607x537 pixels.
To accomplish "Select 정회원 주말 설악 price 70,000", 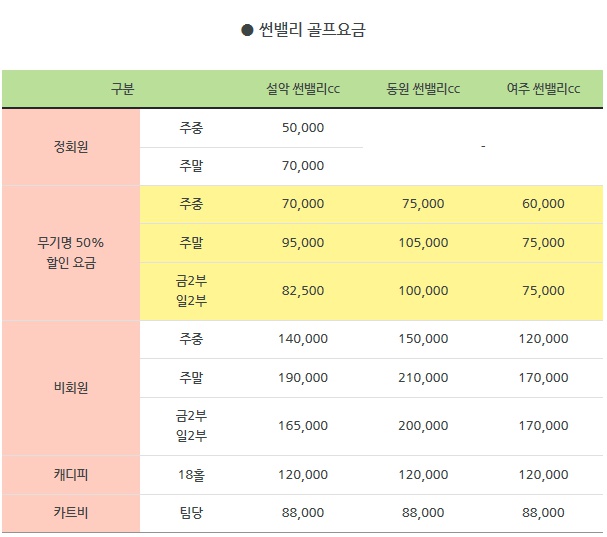I will pos(303,166).
